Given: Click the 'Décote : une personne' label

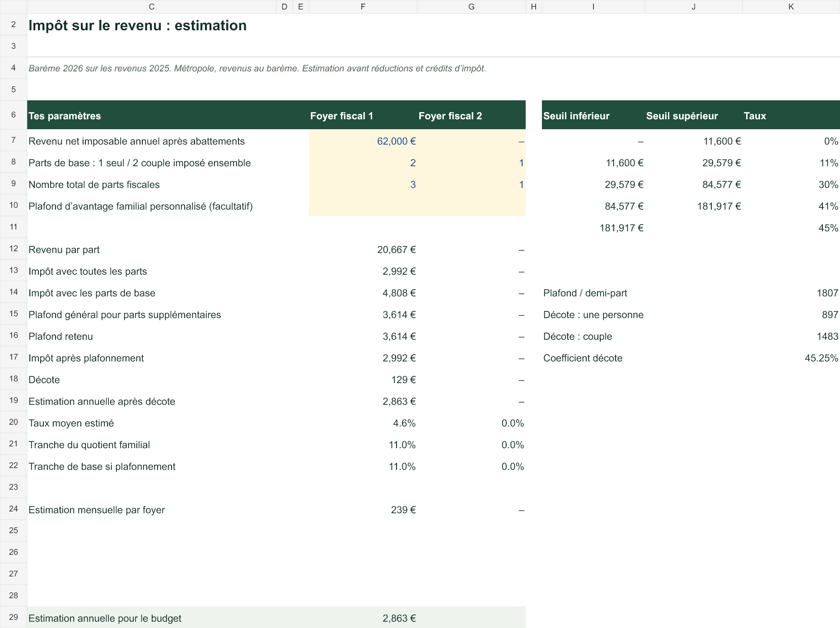Looking at the screenshot, I should tap(593, 315).
